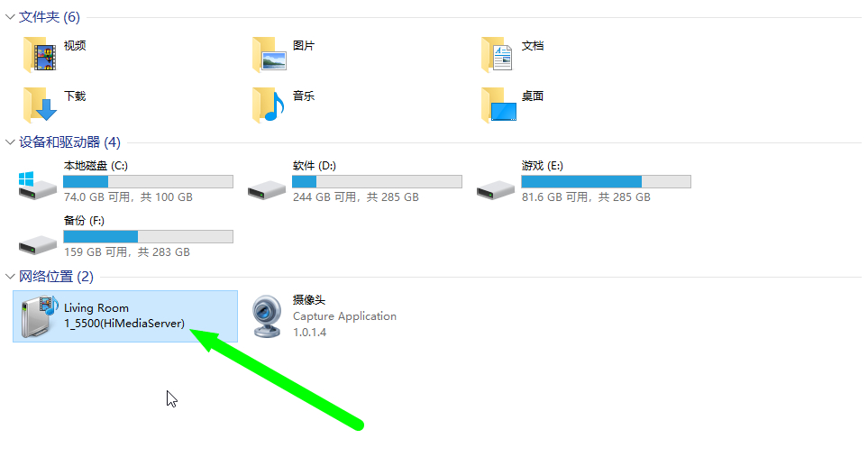This screenshot has width=868, height=466.
Task: Click the 游戏 (E:) drive icon
Action: (x=496, y=190)
